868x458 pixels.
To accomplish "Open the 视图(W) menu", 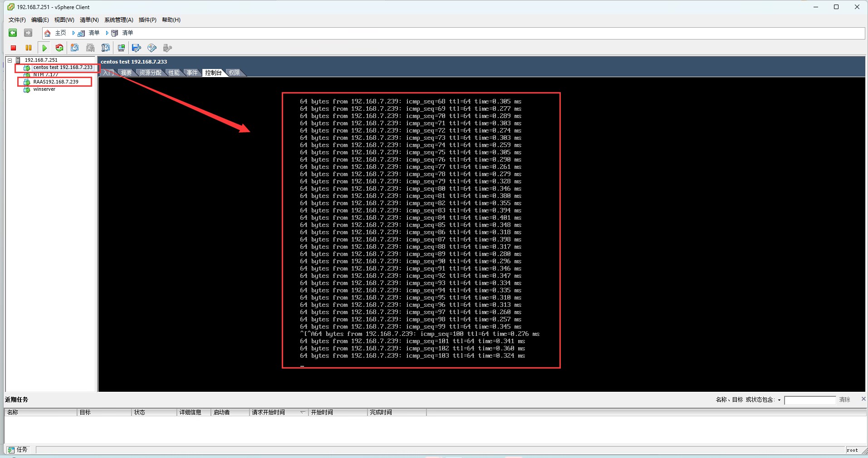I will pos(64,20).
